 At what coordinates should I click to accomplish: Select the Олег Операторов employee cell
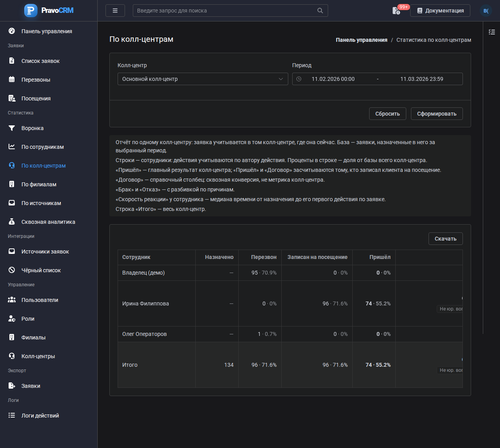pos(157,334)
